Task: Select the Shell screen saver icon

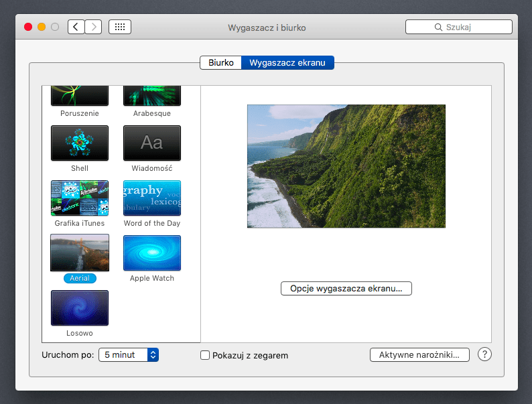Action: click(79, 143)
